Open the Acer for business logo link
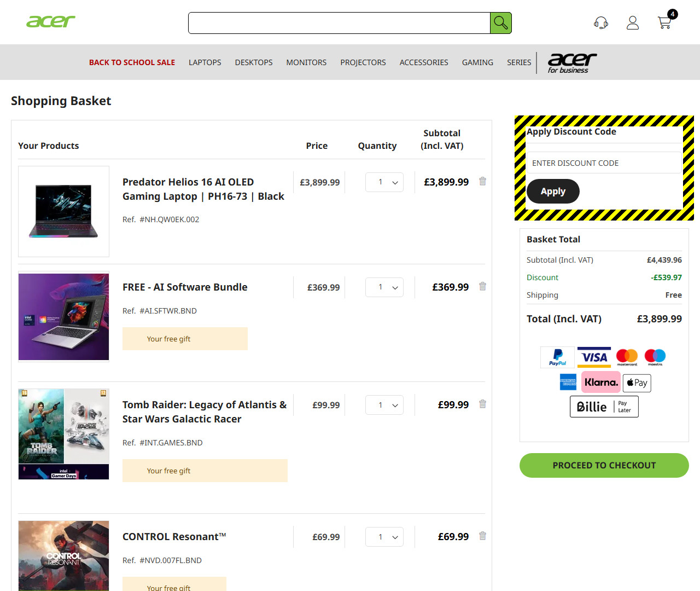This screenshot has height=591, width=700. click(x=572, y=62)
